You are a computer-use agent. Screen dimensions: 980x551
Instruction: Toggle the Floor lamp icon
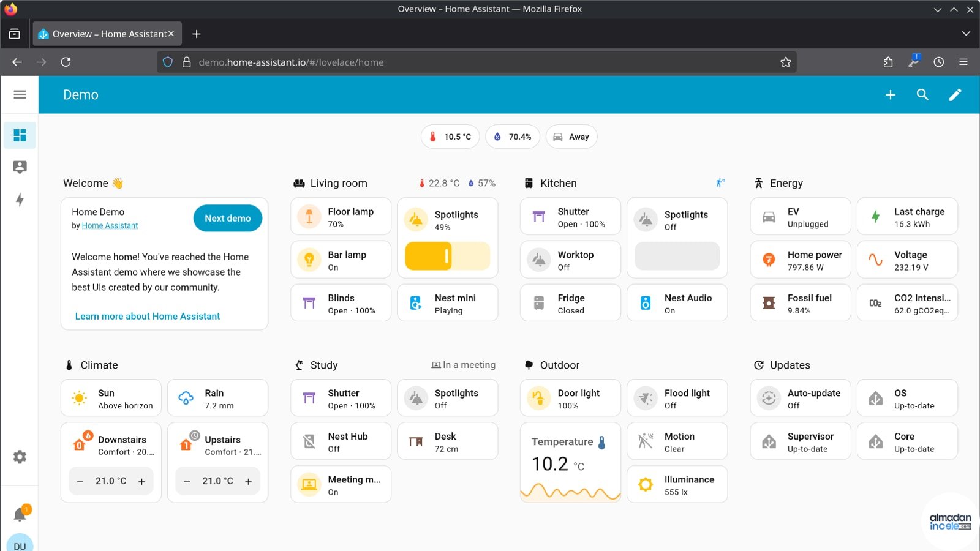click(309, 217)
